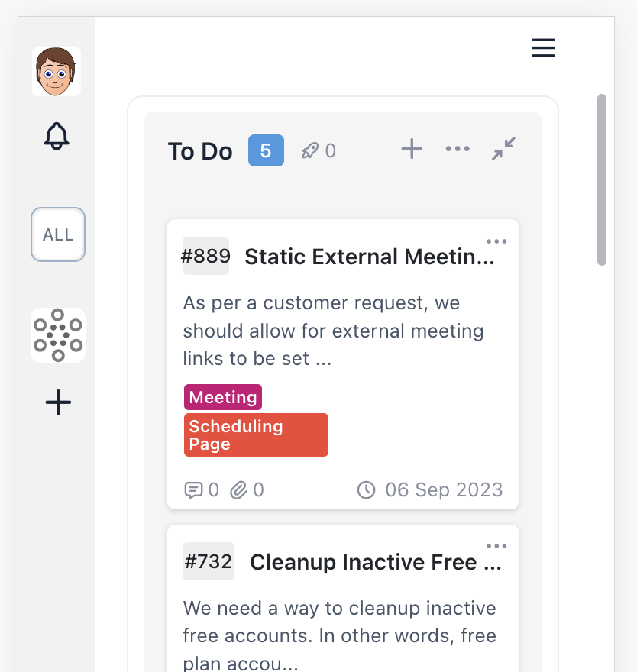Screen dimensions: 637x672
Task: Open the hamburger menu
Action: pyautogui.click(x=543, y=48)
